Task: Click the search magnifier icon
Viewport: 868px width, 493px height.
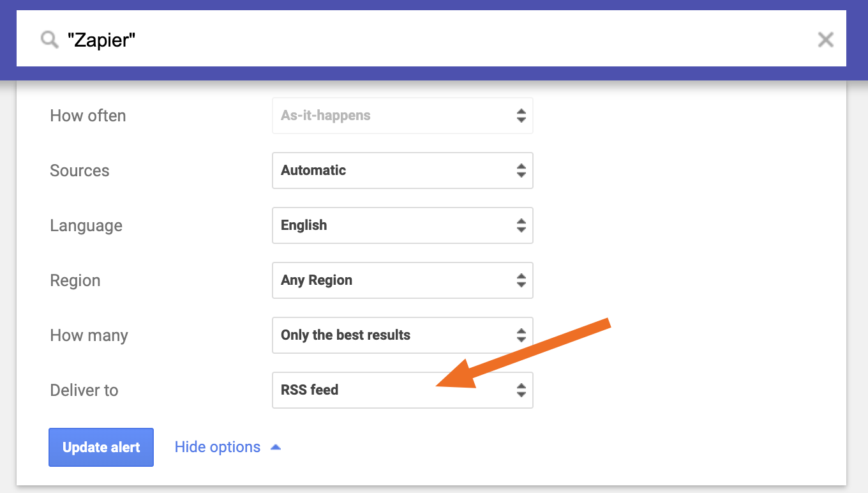Action: 50,40
